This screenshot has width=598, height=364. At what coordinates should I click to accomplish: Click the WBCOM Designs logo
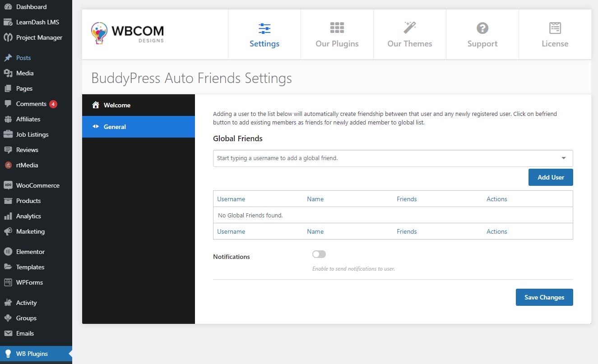coord(128,33)
